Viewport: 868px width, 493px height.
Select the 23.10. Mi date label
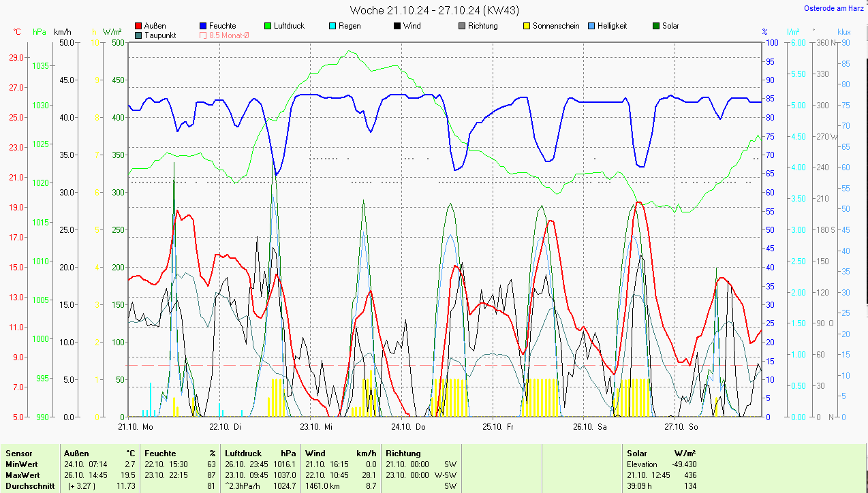[x=315, y=427]
